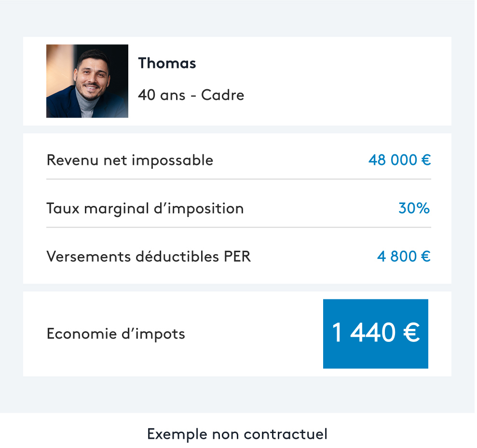Click the divider line under Taux marginal d'imposition

pyautogui.click(x=238, y=227)
